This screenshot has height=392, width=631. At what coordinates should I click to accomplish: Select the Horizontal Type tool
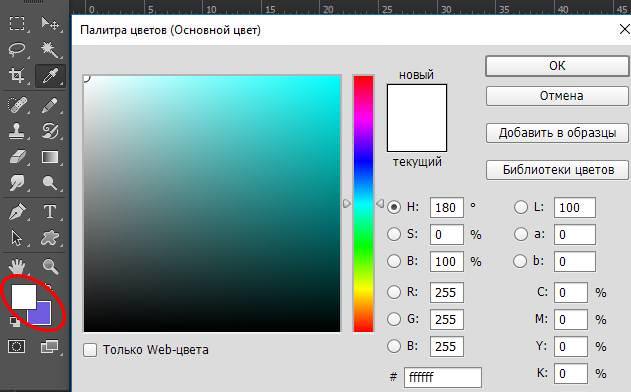pyautogui.click(x=50, y=211)
